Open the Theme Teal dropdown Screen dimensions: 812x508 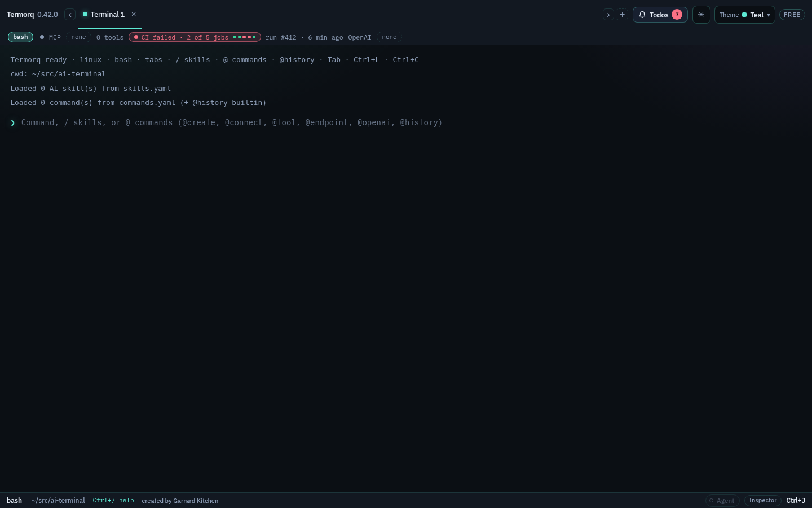pos(744,15)
